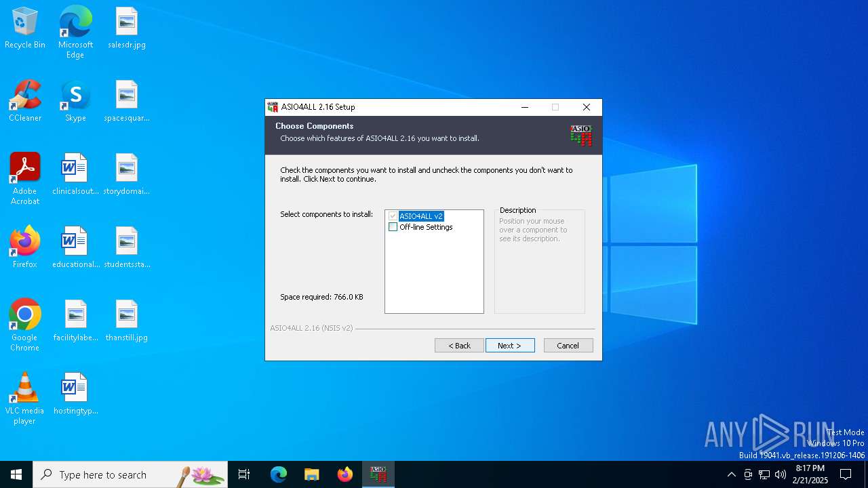Select the educational... Word document
The width and height of the screenshot is (868, 488).
(x=75, y=248)
